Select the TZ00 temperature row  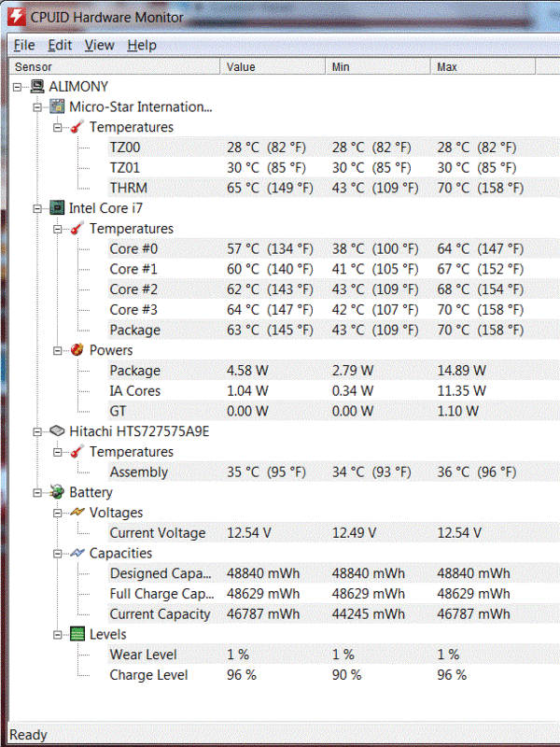(x=334, y=148)
